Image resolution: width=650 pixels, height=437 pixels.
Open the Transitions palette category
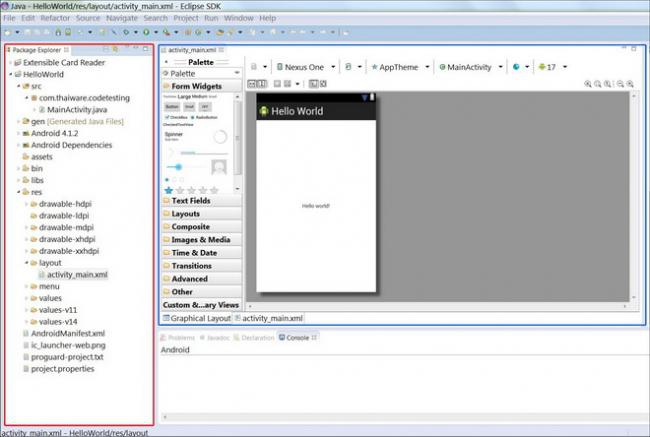(201, 266)
